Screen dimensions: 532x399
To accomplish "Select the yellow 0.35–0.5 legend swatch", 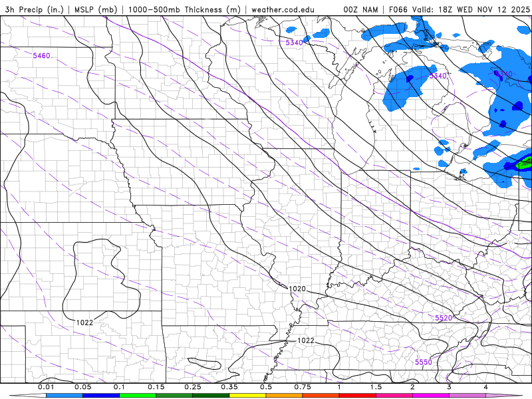I will [x=247, y=396].
